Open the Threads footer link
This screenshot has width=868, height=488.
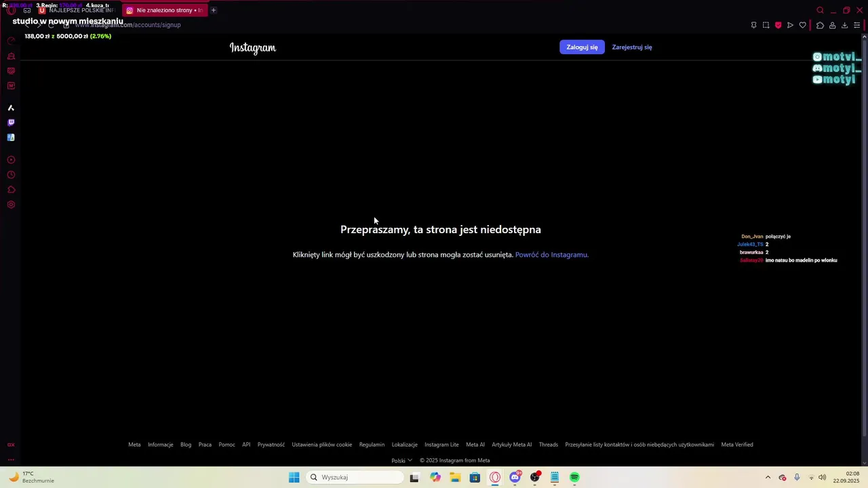pos(549,445)
